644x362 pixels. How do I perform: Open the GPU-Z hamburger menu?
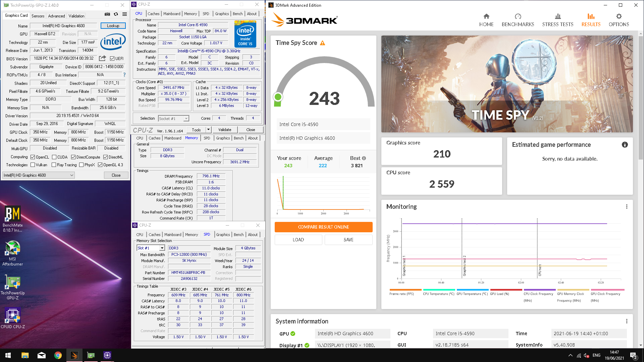(124, 14)
